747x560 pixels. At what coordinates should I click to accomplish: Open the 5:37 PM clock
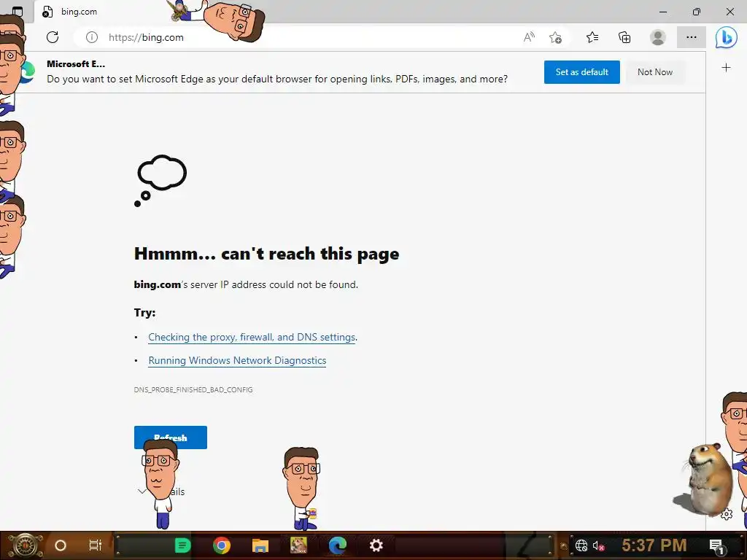654,545
